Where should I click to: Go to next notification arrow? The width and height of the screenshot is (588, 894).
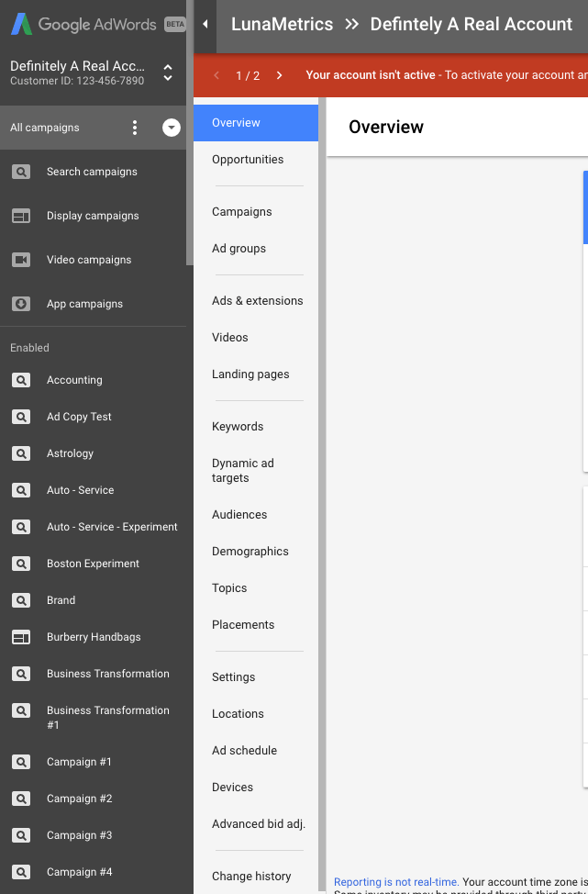pos(279,75)
